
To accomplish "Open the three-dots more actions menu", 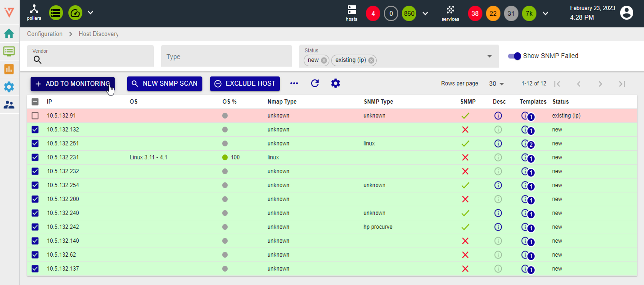I will click(x=294, y=83).
